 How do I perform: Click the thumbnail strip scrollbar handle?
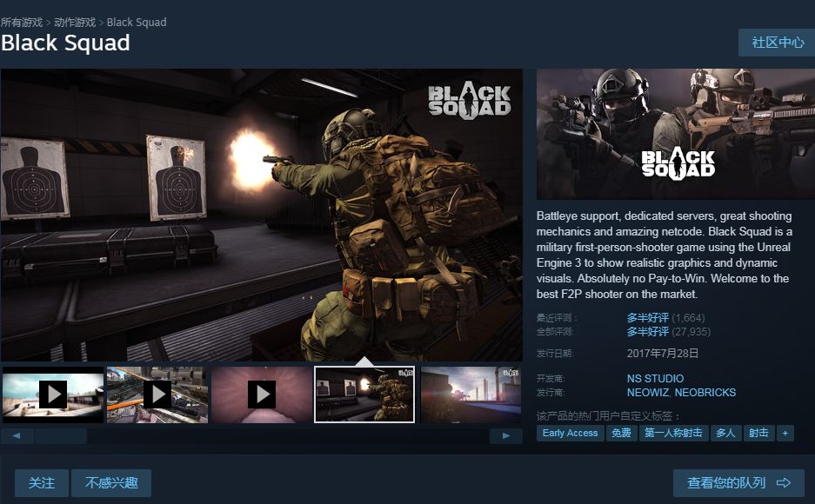(x=61, y=435)
